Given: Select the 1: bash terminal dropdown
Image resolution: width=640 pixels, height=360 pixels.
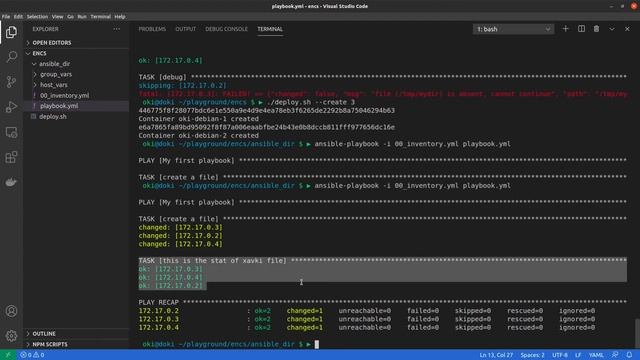Looking at the screenshot, I should point(513,29).
